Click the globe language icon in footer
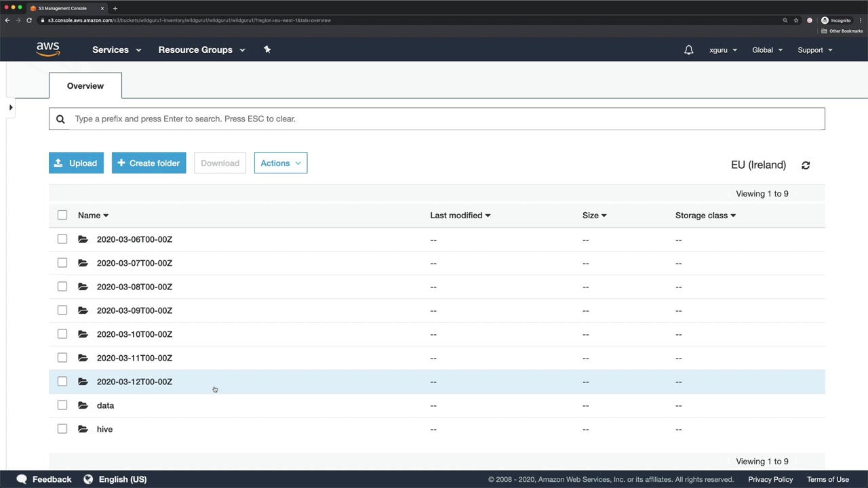This screenshot has width=868, height=488. click(x=88, y=479)
